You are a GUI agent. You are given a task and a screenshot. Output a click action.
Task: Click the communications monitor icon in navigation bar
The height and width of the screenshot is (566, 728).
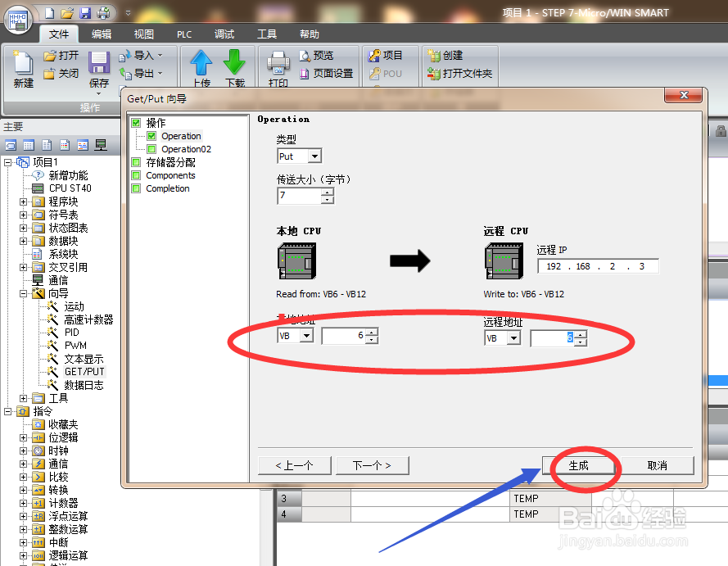click(101, 145)
